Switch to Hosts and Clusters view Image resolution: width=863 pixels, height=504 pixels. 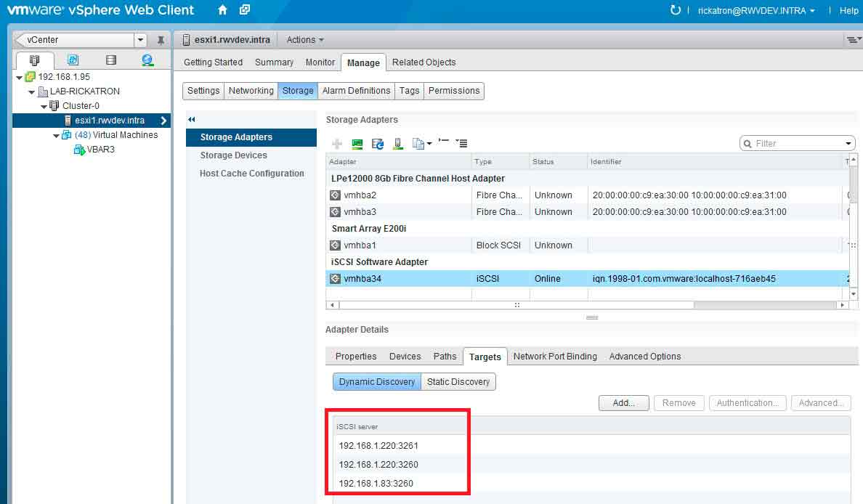[x=34, y=60]
